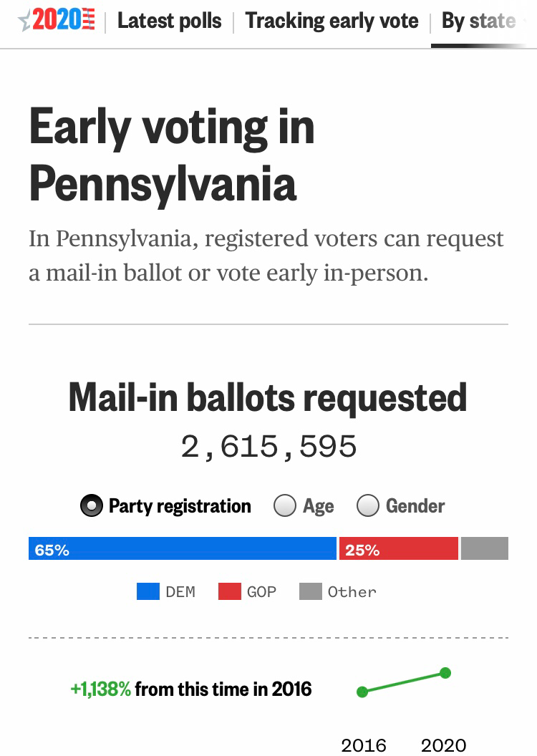Click the 2,615,595 ballots requested figure
This screenshot has height=756, width=537.
pos(268,447)
